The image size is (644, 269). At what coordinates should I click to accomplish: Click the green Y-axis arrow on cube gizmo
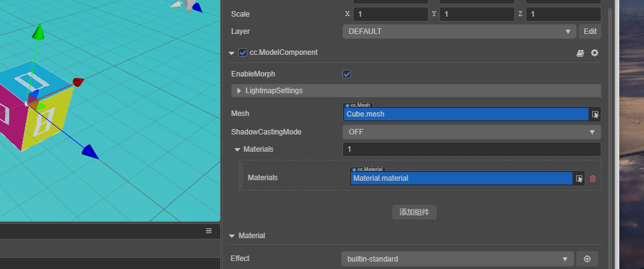(38, 30)
